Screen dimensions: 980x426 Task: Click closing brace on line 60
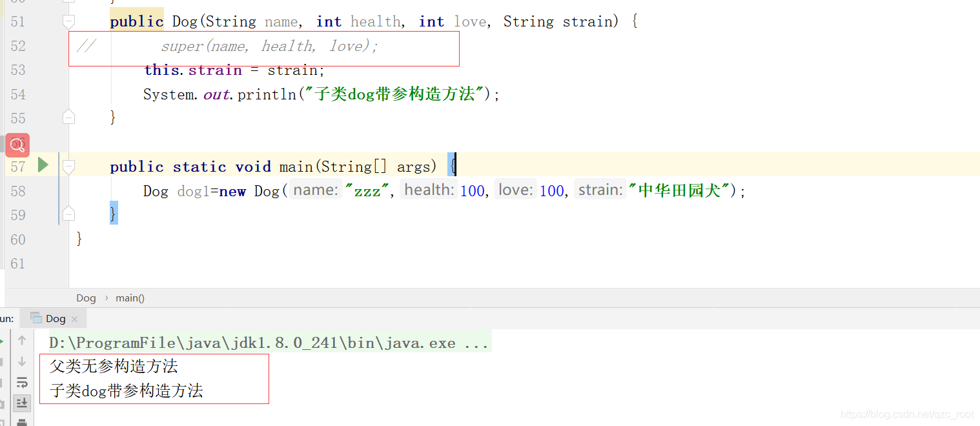79,239
